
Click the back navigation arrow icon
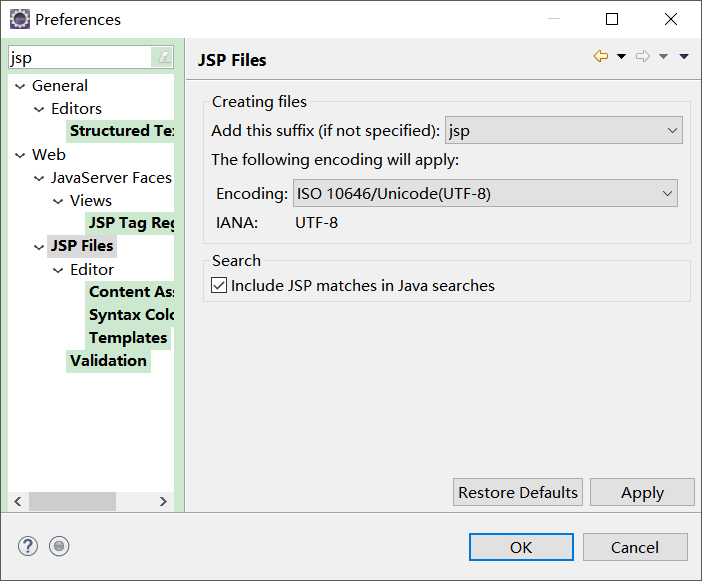click(600, 57)
